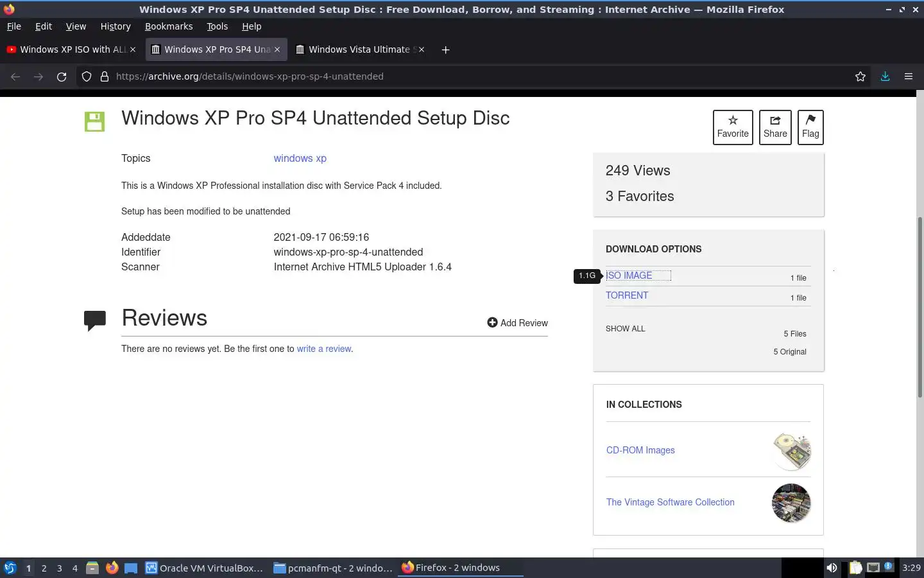Open the Firefox downloads panel

885,76
